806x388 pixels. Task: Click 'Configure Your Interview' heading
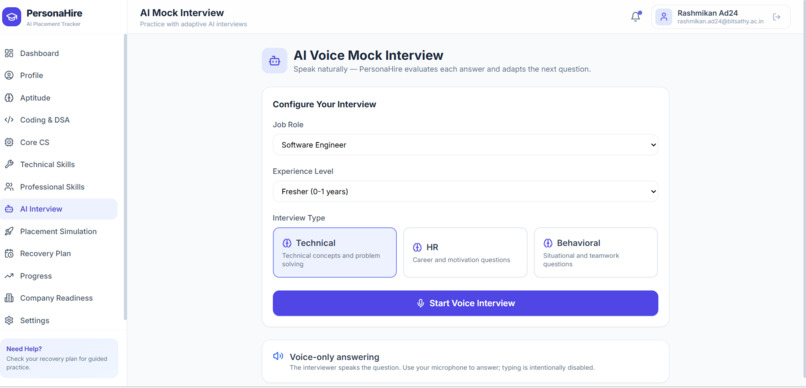pyautogui.click(x=324, y=104)
